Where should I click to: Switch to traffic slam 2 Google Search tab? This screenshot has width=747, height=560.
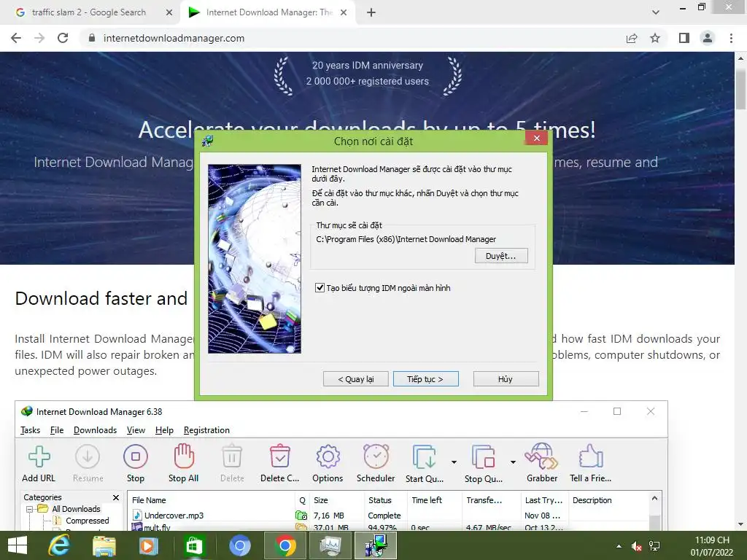(89, 12)
